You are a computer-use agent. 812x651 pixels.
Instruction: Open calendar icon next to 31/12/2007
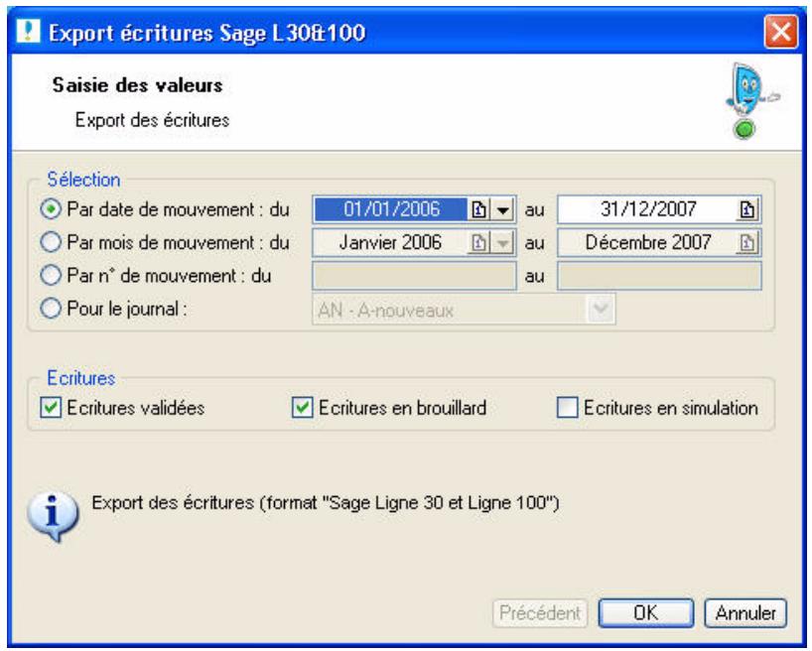click(x=747, y=209)
